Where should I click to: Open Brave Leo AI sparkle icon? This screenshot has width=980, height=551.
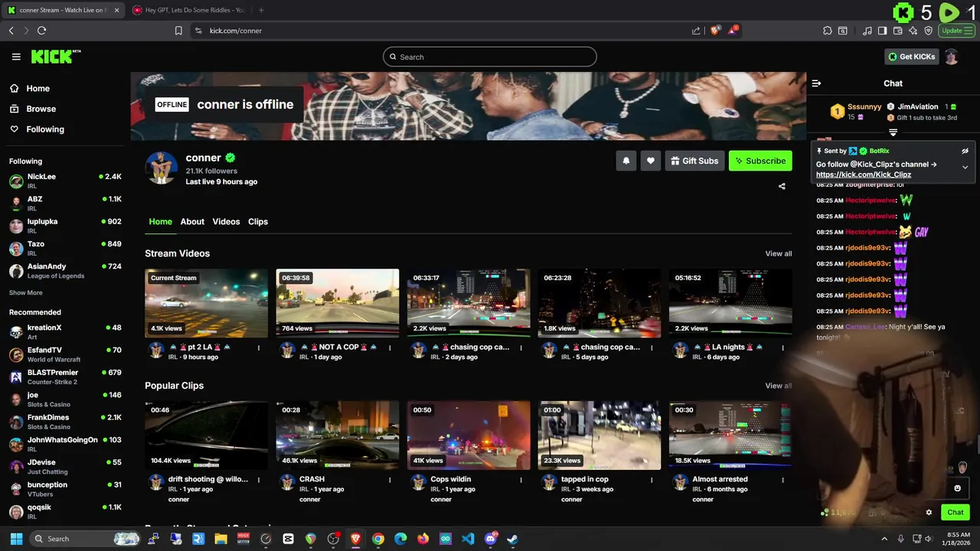[x=913, y=31]
